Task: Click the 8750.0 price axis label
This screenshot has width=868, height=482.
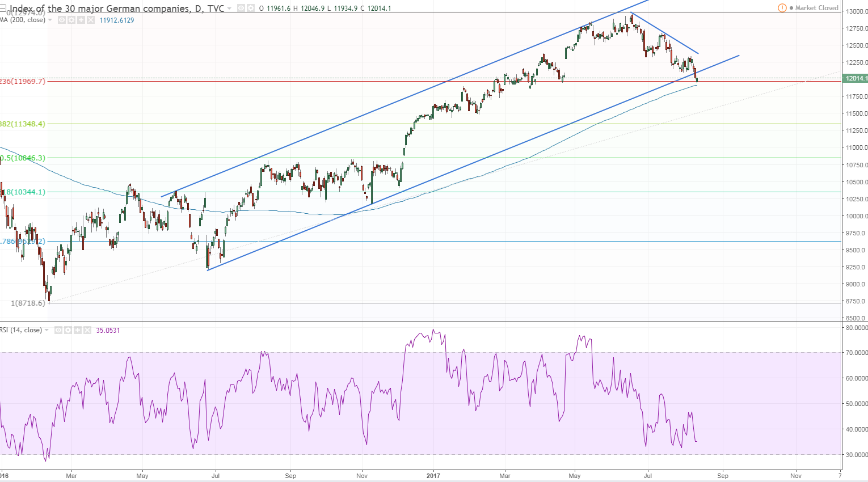Action: pyautogui.click(x=856, y=301)
